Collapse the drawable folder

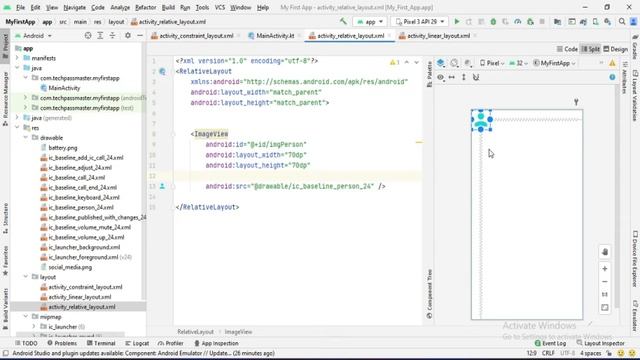coord(26,138)
